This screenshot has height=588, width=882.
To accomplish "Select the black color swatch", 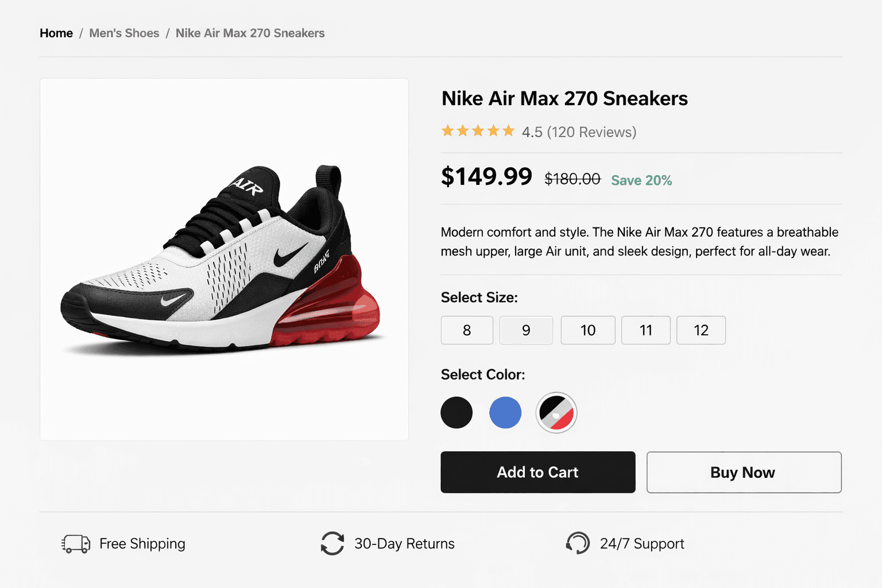I will [457, 412].
